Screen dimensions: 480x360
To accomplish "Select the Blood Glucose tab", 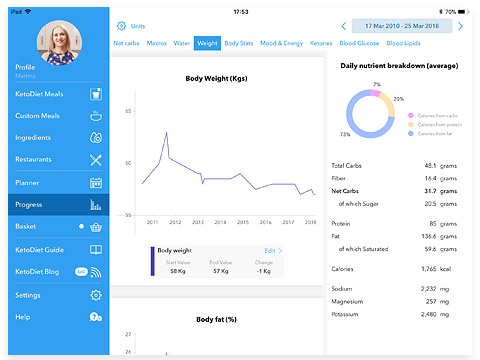I will pos(359,43).
